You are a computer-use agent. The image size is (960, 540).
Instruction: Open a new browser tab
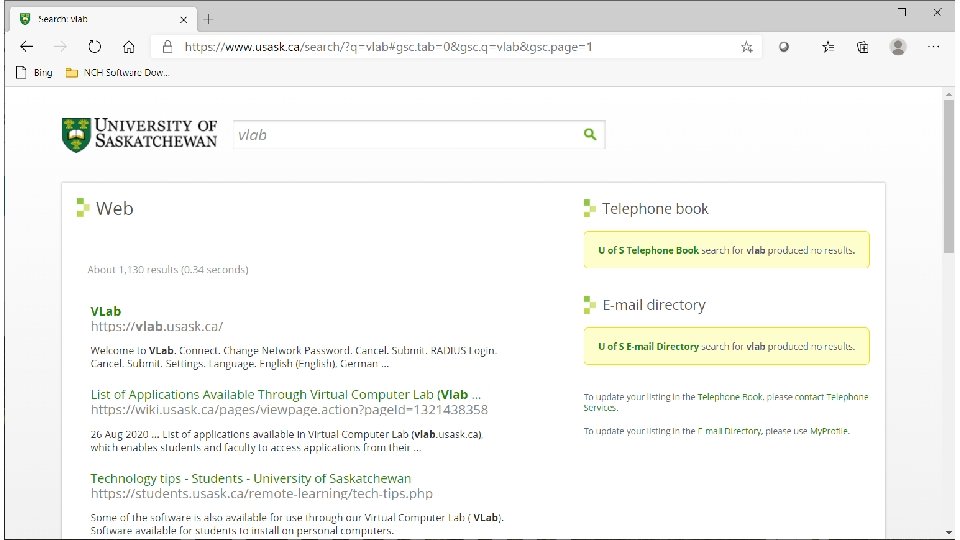(208, 20)
